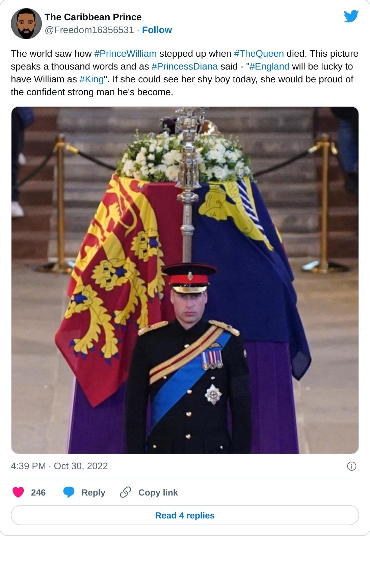Follow the @Freedom16356531 account

click(x=157, y=30)
